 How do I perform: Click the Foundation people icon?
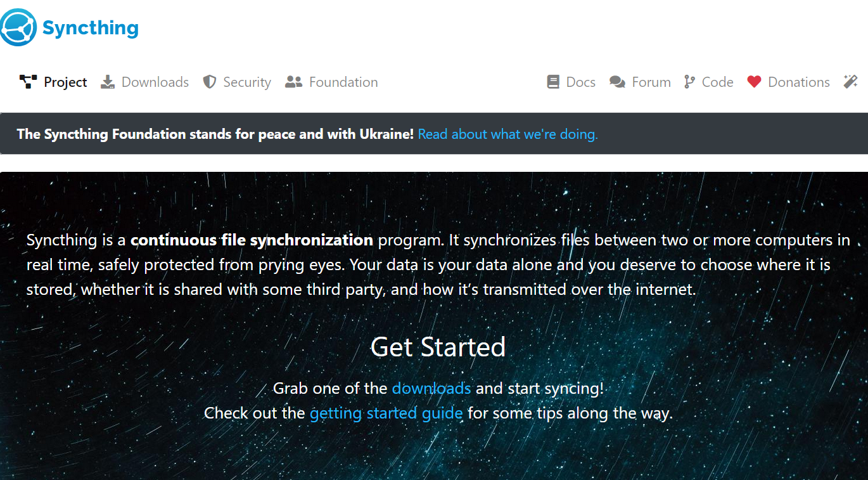(x=293, y=82)
